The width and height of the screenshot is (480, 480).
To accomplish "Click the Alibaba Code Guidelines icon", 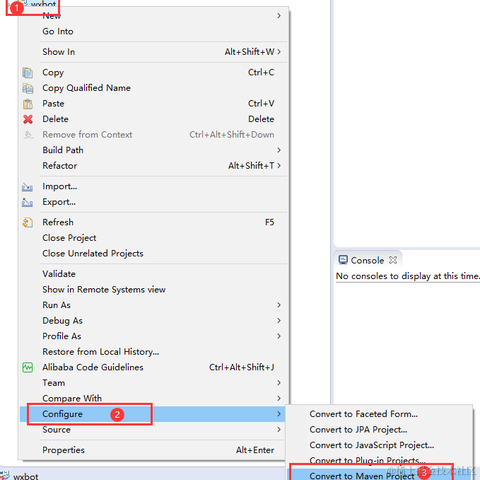I will (x=28, y=367).
